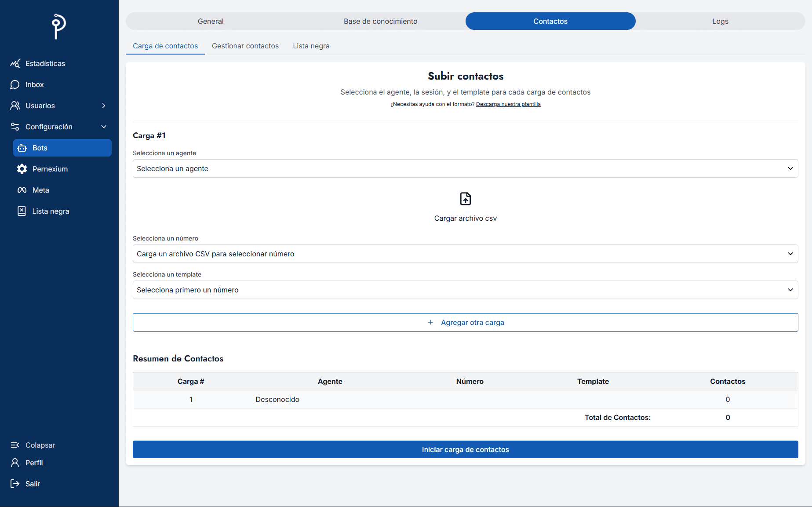Open the Selecciona un template dropdown

pyautogui.click(x=465, y=290)
